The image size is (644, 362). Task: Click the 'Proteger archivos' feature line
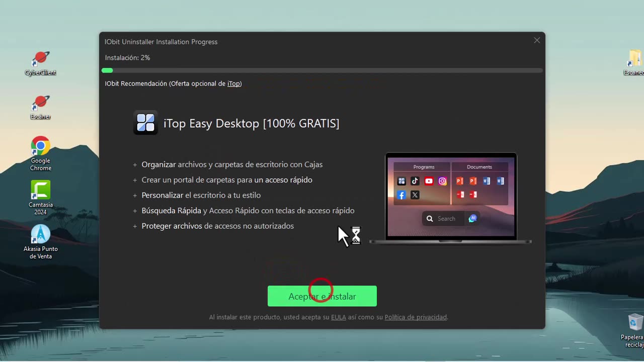(x=218, y=226)
